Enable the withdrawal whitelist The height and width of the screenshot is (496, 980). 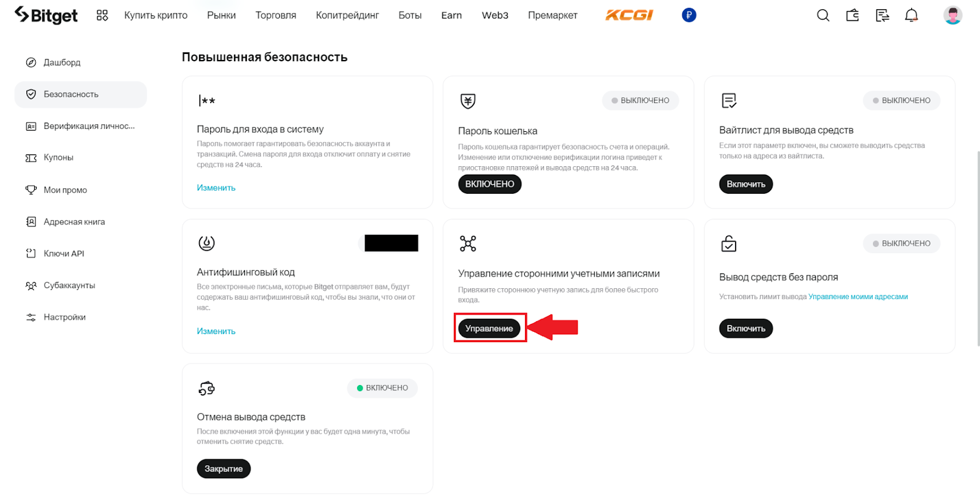[745, 184]
